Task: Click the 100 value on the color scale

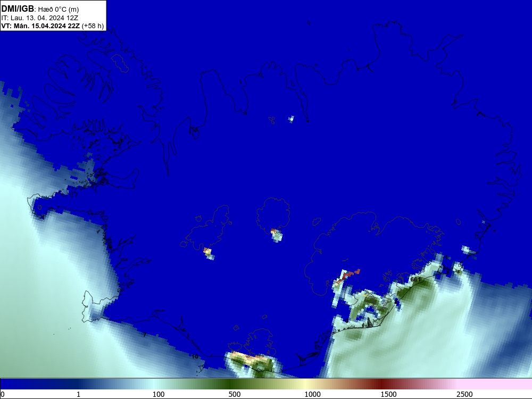Action: [159, 394]
